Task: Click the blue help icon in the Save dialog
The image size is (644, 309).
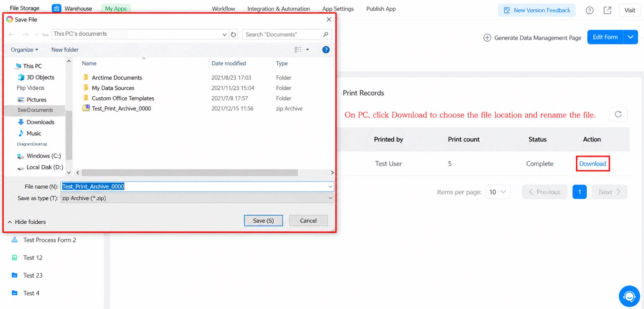Action: tap(326, 50)
